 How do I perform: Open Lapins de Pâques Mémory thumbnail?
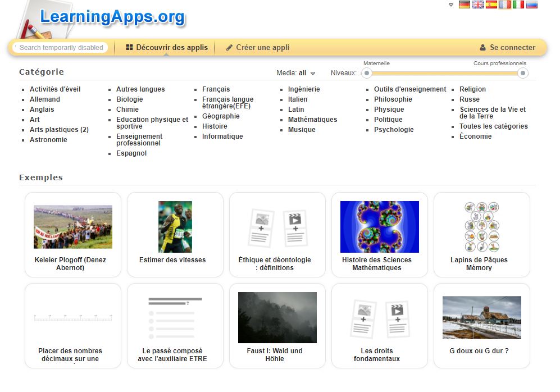pyautogui.click(x=481, y=227)
